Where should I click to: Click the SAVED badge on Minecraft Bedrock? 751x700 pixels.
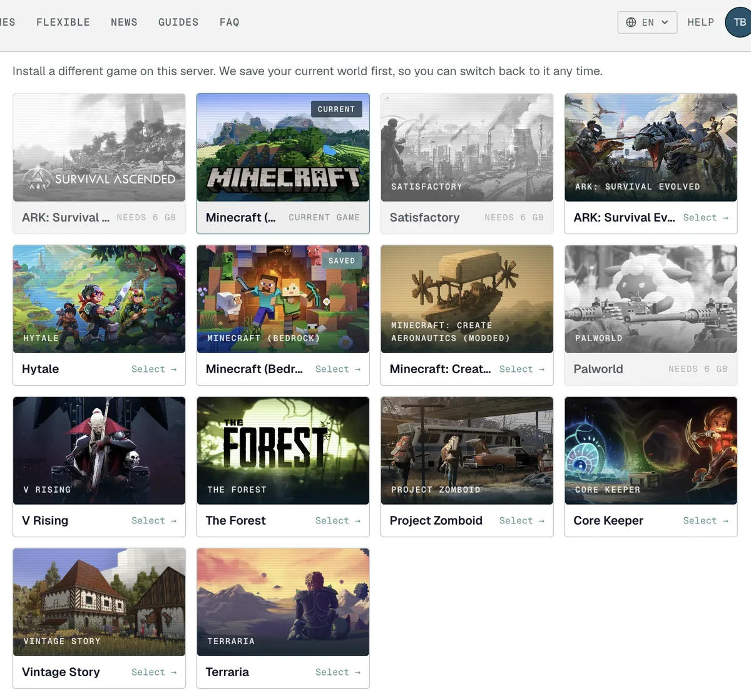point(342,260)
